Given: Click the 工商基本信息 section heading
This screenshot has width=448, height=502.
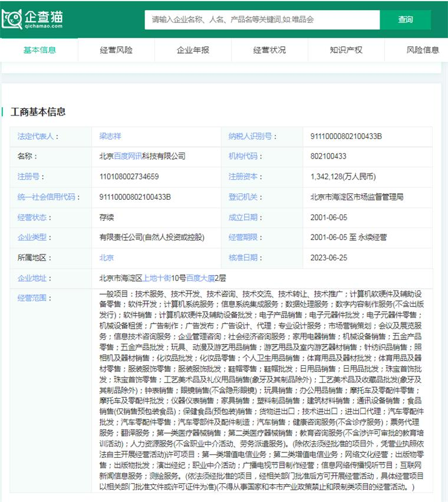Looking at the screenshot, I should pos(38,112).
